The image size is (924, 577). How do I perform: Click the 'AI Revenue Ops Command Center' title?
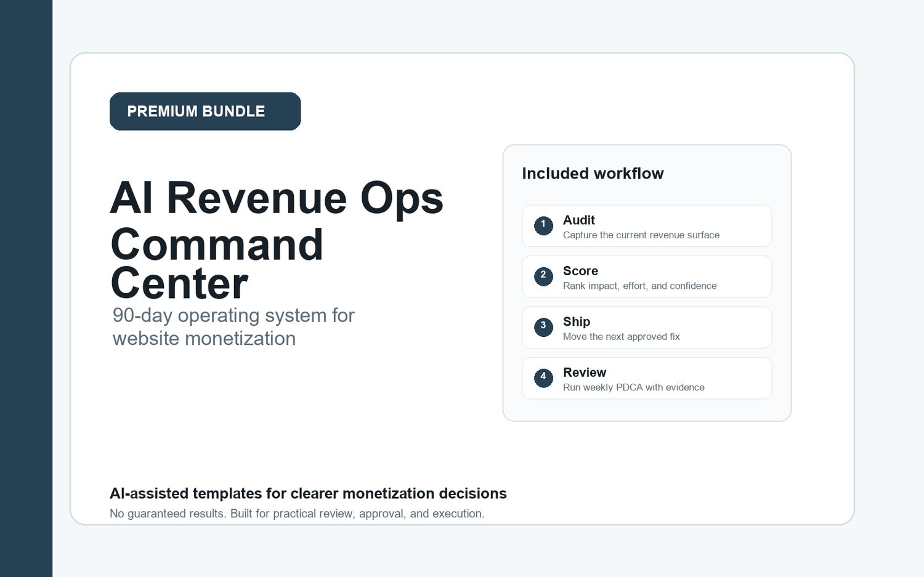(277, 240)
